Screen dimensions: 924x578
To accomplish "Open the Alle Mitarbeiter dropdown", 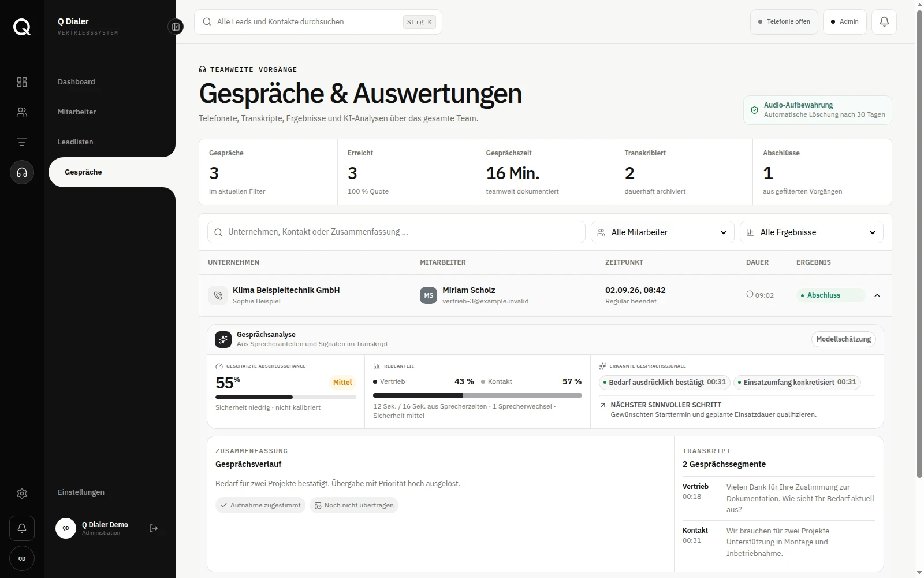I will 662,232.
